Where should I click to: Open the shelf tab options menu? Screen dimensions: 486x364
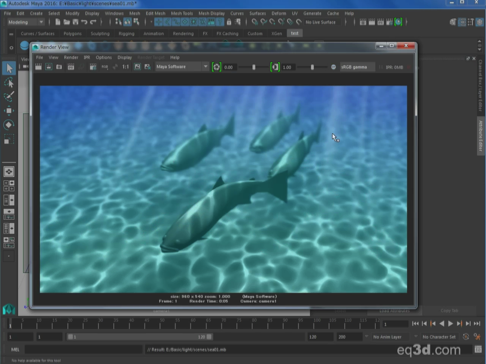tap(11, 47)
